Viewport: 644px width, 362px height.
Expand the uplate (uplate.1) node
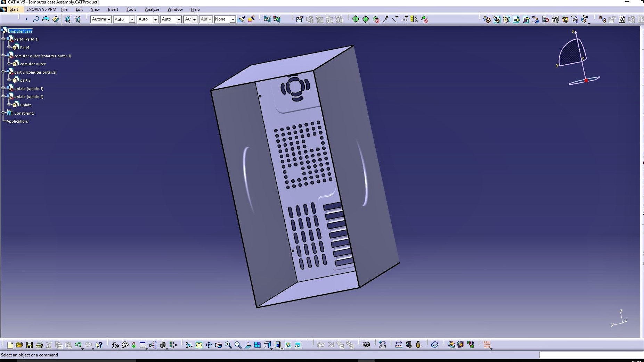click(x=3, y=88)
